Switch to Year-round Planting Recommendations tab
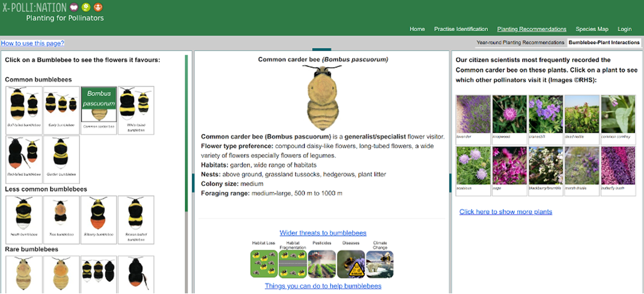 pyautogui.click(x=520, y=42)
